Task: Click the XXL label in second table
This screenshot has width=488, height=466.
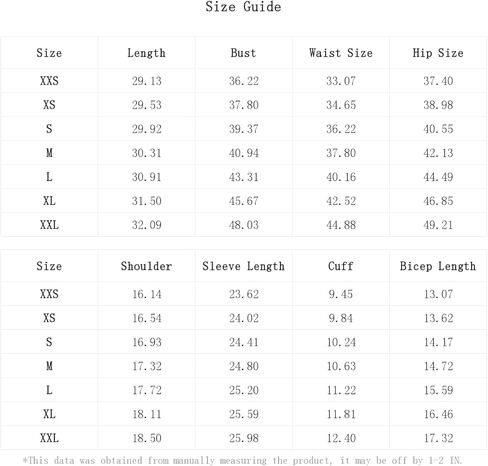Action: pyautogui.click(x=49, y=438)
